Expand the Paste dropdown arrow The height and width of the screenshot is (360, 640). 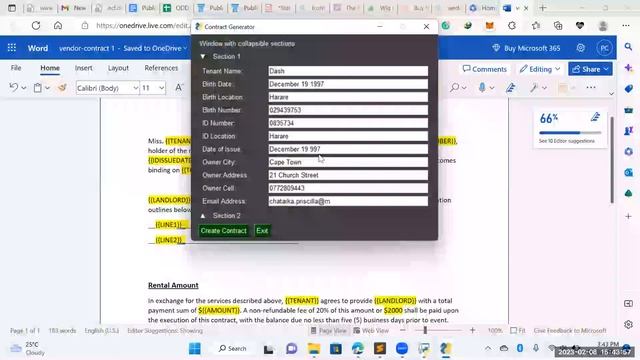[47, 88]
